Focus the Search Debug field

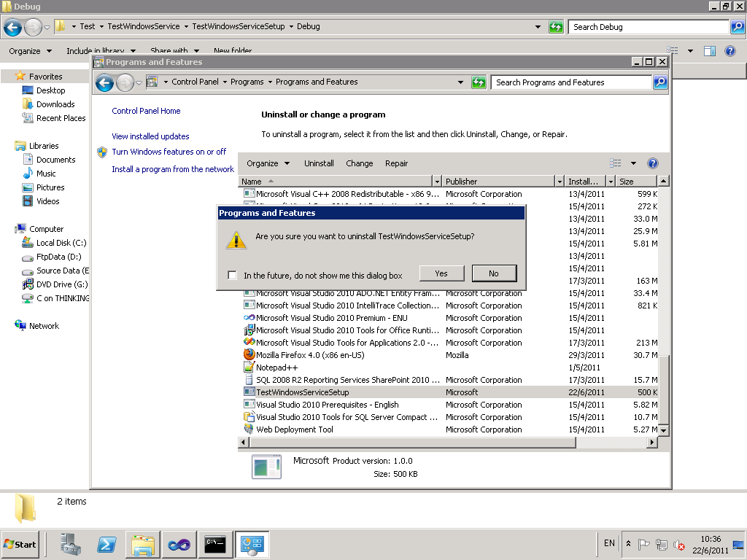pyautogui.click(x=649, y=27)
